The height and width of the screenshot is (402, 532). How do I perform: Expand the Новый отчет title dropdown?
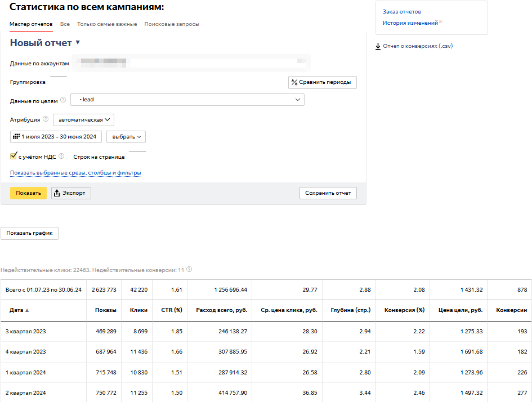78,43
